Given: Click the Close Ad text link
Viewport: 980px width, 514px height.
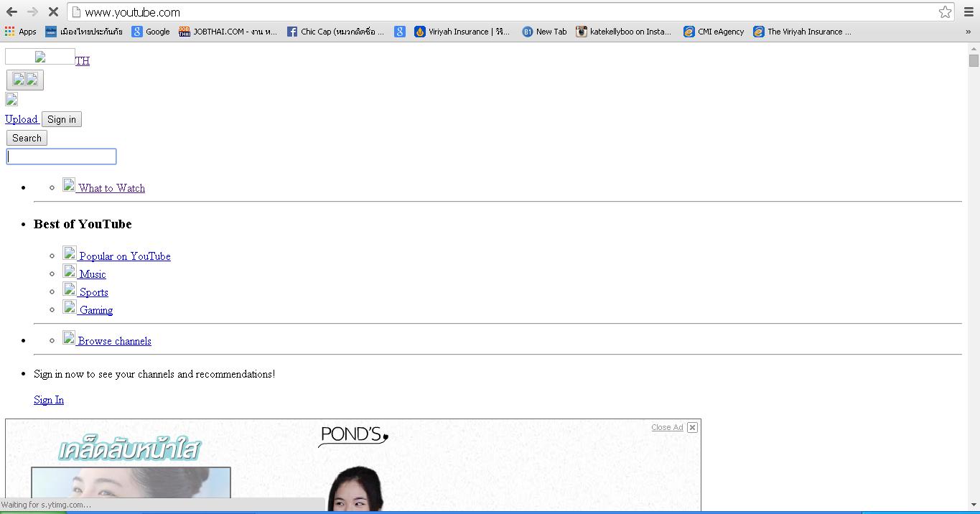Looking at the screenshot, I should (x=667, y=427).
